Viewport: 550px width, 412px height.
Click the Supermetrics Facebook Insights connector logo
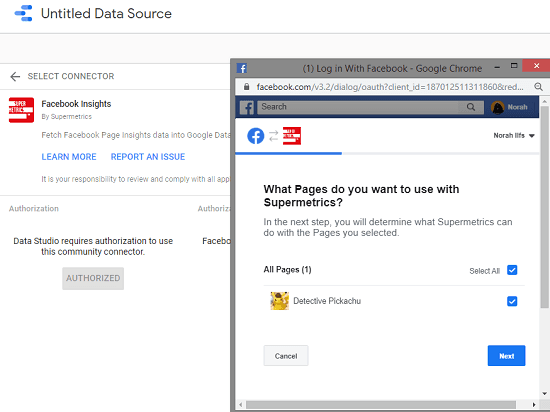[21, 110]
